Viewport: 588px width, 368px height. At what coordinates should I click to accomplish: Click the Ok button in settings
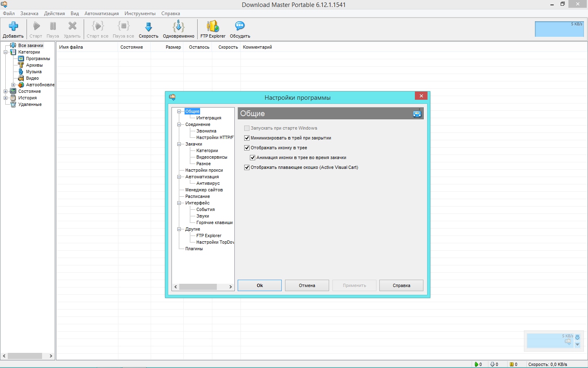(x=260, y=285)
